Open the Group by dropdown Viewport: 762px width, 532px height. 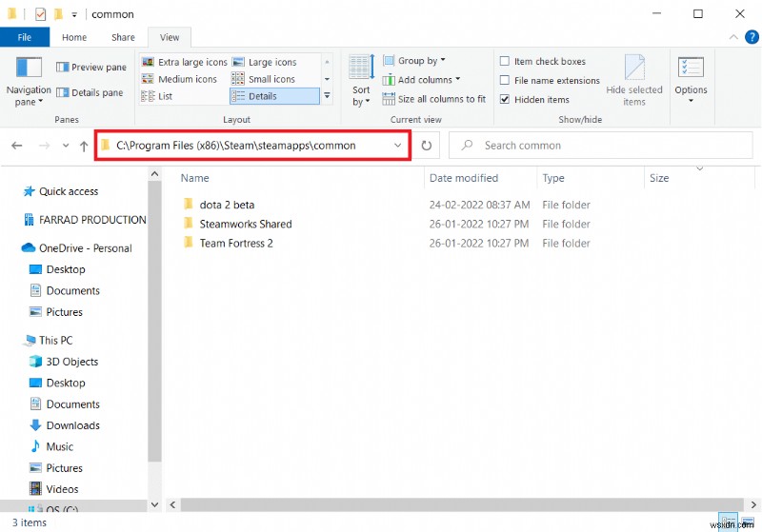point(414,61)
